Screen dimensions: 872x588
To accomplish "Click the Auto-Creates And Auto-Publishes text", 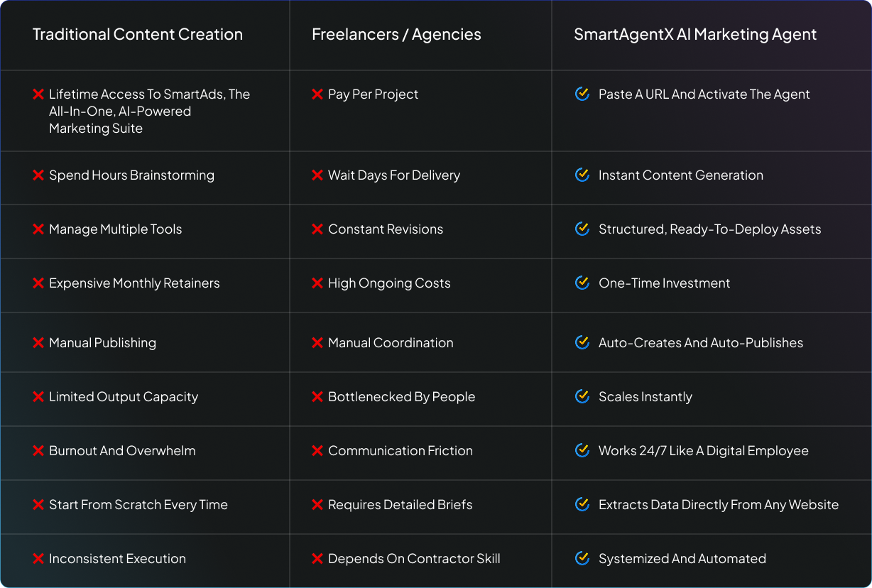I will point(701,342).
